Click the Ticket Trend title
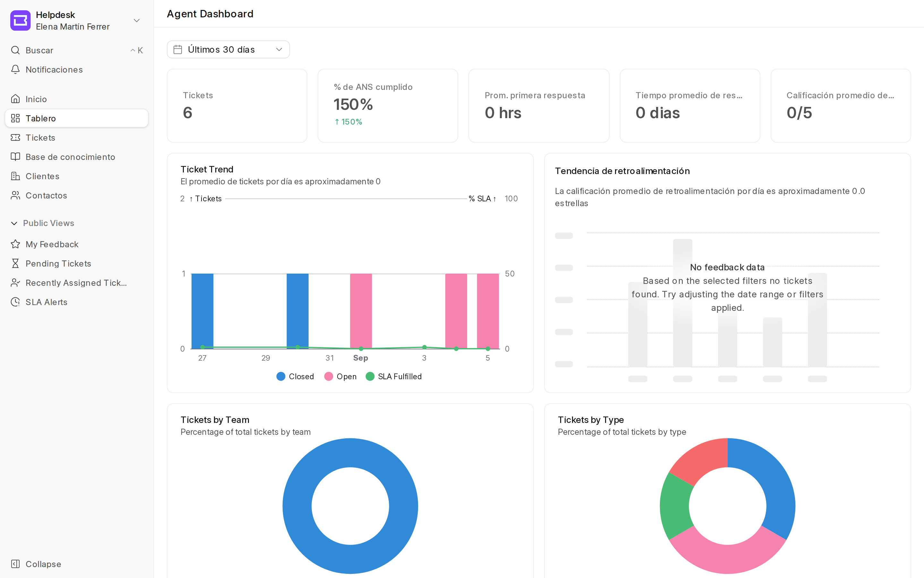 (x=207, y=169)
